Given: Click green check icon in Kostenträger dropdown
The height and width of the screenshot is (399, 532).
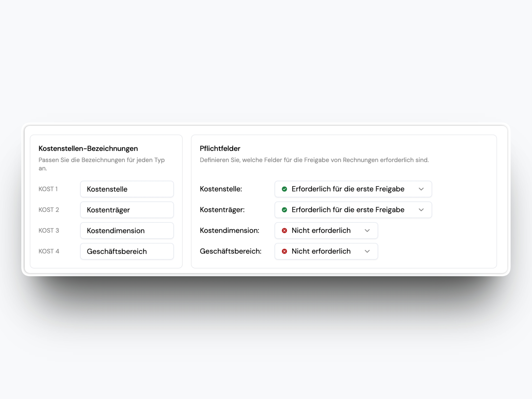Looking at the screenshot, I should tap(284, 210).
